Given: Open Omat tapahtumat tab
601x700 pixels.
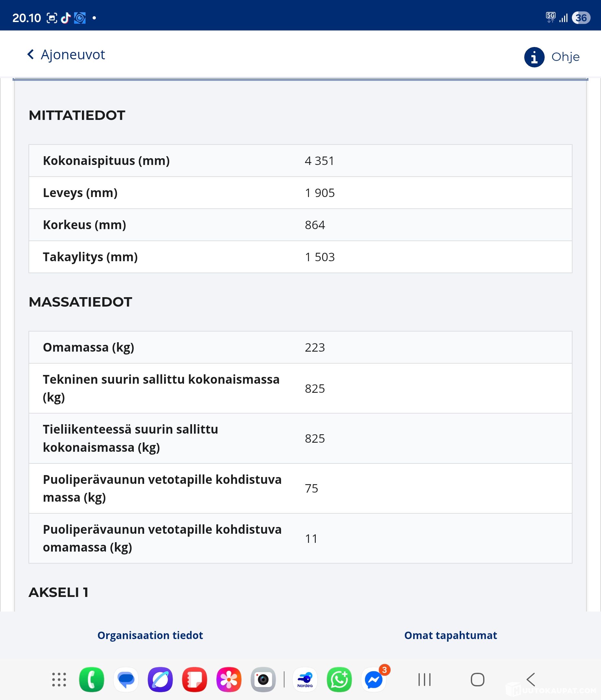Looking at the screenshot, I should 450,636.
